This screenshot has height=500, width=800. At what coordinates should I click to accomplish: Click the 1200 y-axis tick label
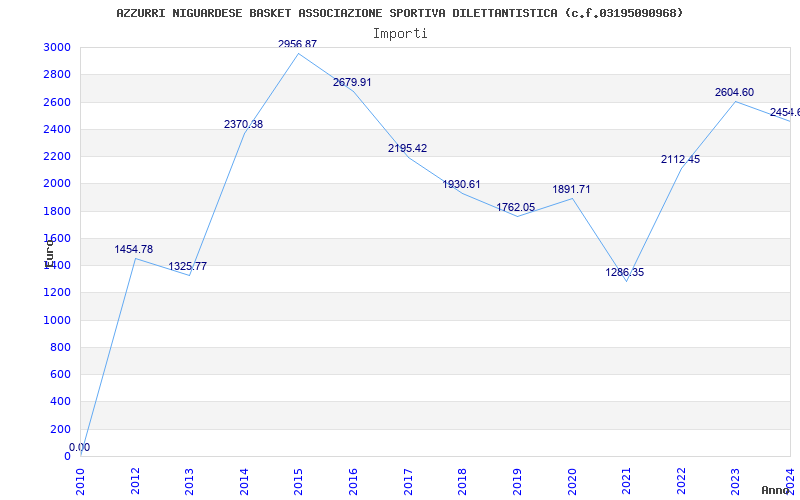57,293
